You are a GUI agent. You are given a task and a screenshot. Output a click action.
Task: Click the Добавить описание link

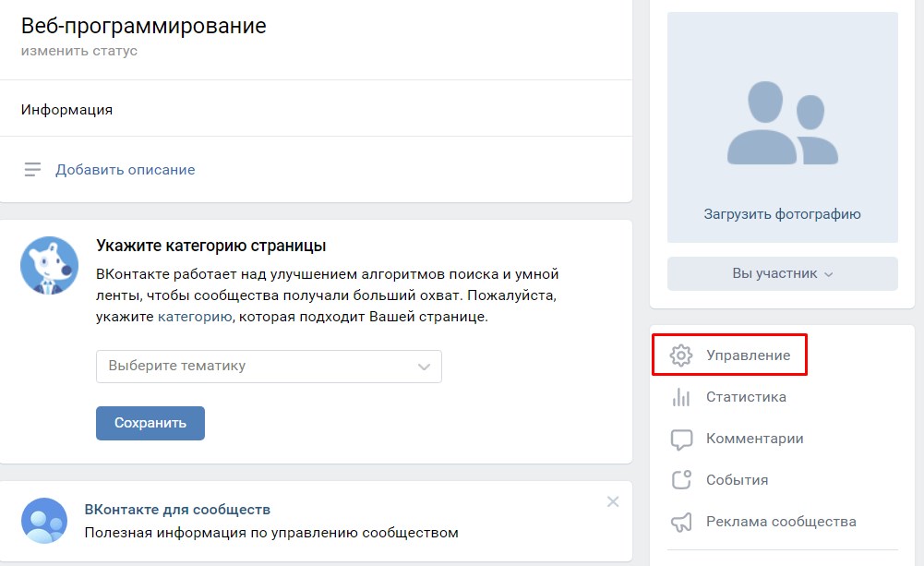(x=125, y=170)
